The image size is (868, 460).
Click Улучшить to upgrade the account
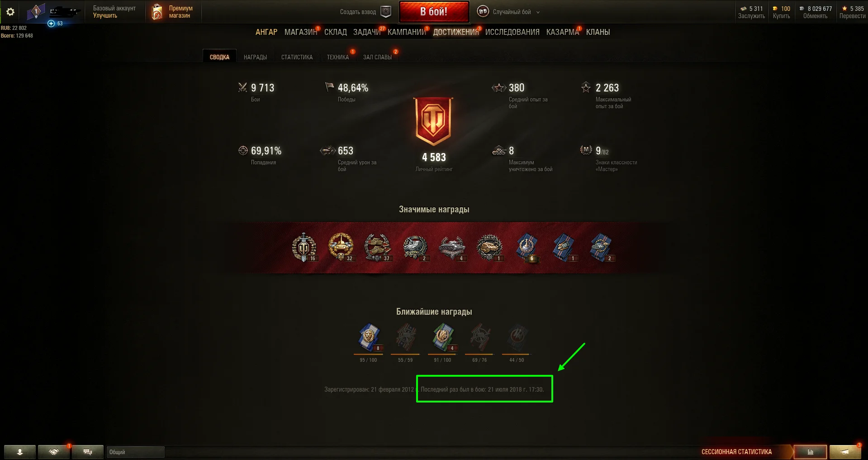tap(105, 15)
